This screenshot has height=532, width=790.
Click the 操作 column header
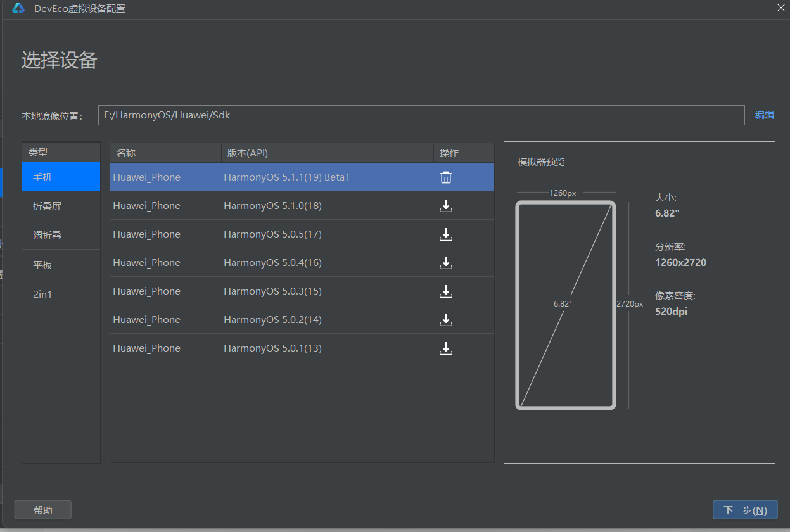464,153
